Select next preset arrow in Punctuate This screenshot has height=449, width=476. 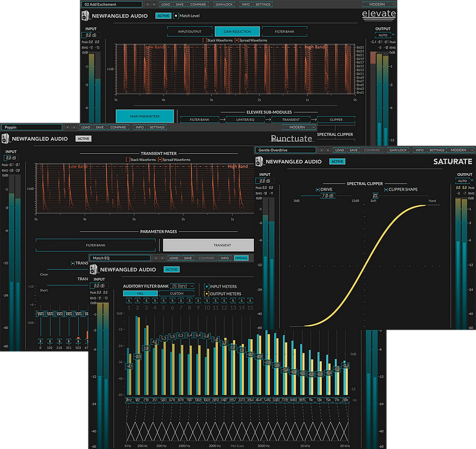[73, 127]
